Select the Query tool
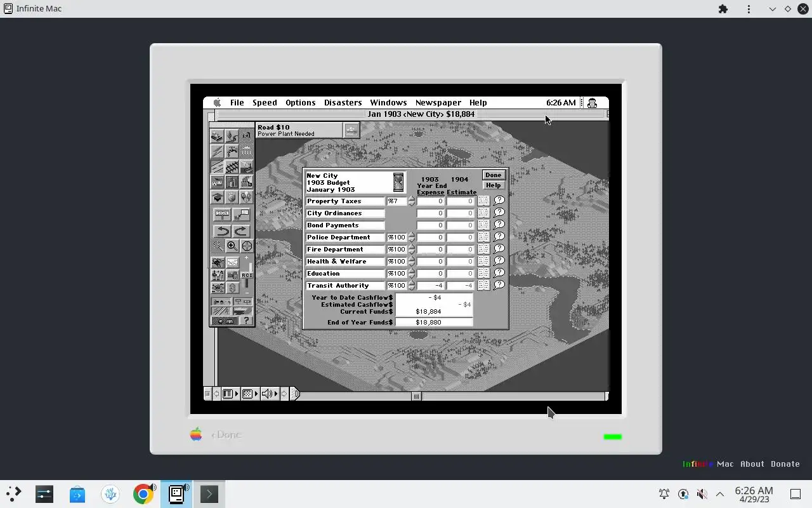 241,213
